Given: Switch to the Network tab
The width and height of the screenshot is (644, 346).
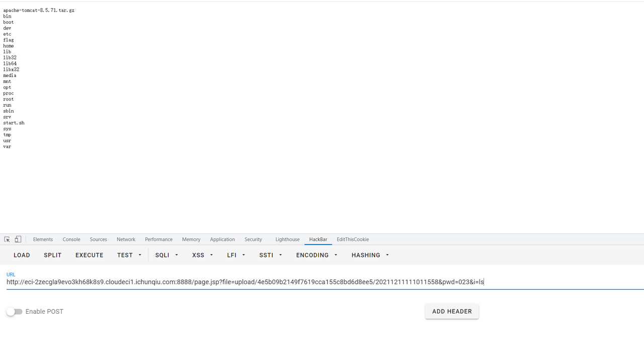Looking at the screenshot, I should click(x=126, y=239).
